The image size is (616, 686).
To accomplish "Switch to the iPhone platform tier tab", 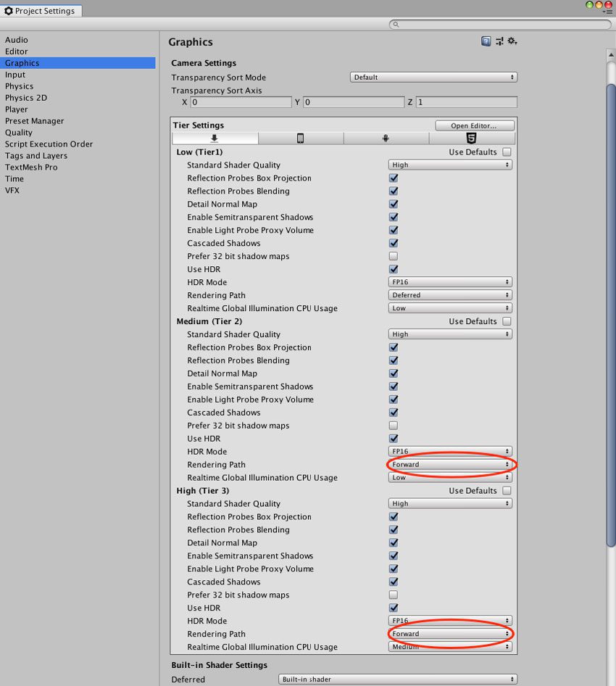I will pyautogui.click(x=300, y=139).
